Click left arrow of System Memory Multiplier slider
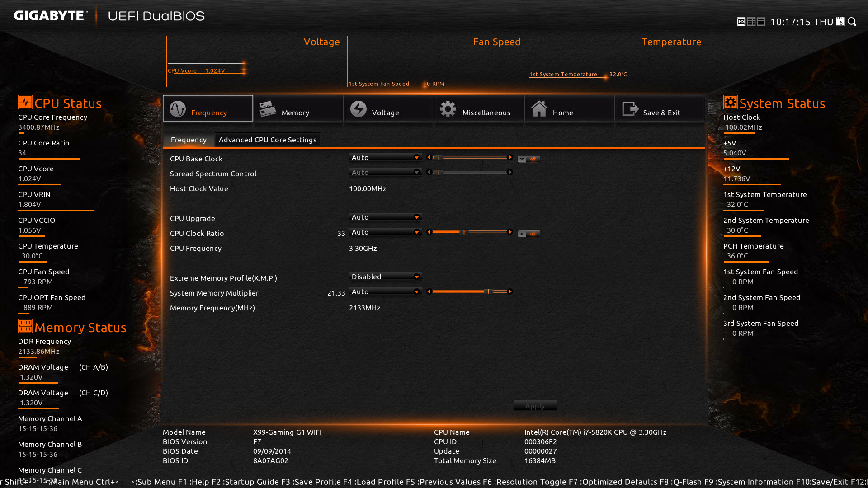Image resolution: width=868 pixels, height=488 pixels. coord(429,291)
